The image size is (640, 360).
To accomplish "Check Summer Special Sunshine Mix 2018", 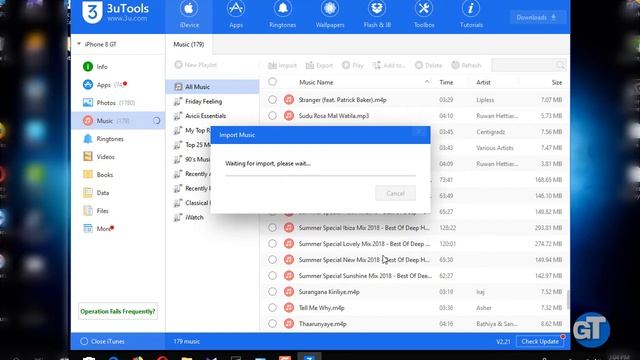I will tap(272, 276).
